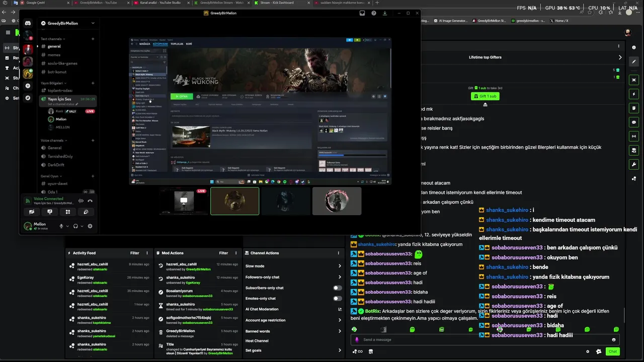Disconnect from voice channel in Discord

tap(90, 201)
